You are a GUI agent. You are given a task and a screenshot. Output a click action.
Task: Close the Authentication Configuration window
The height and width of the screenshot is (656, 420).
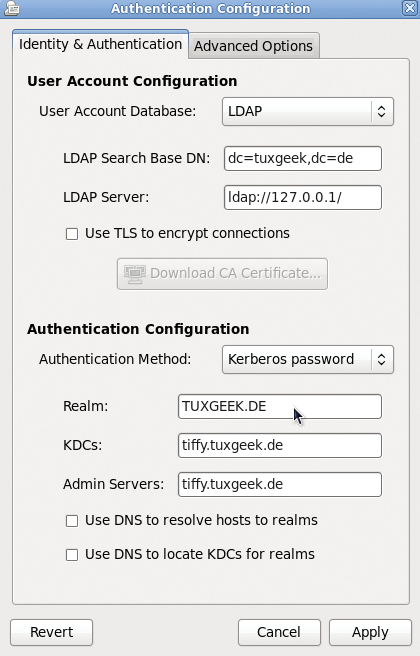click(x=410, y=8)
